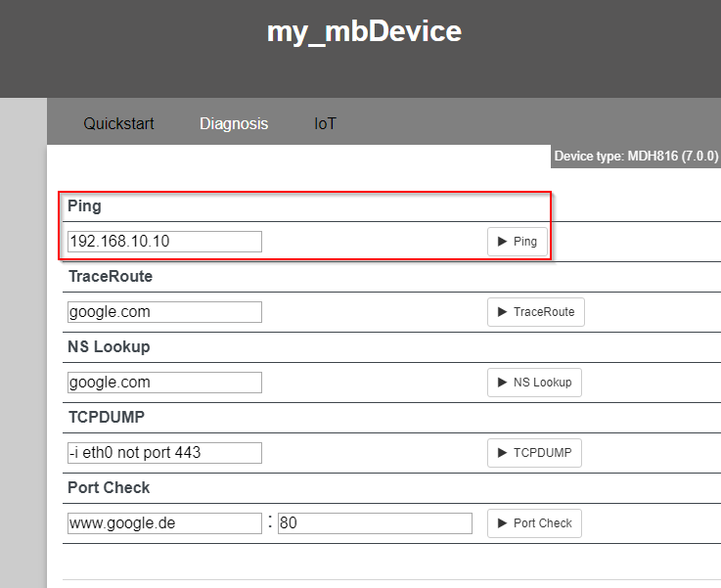Screen dimensions: 721x588
Task: Run NS Lookup via its button label
Action: pos(543,382)
